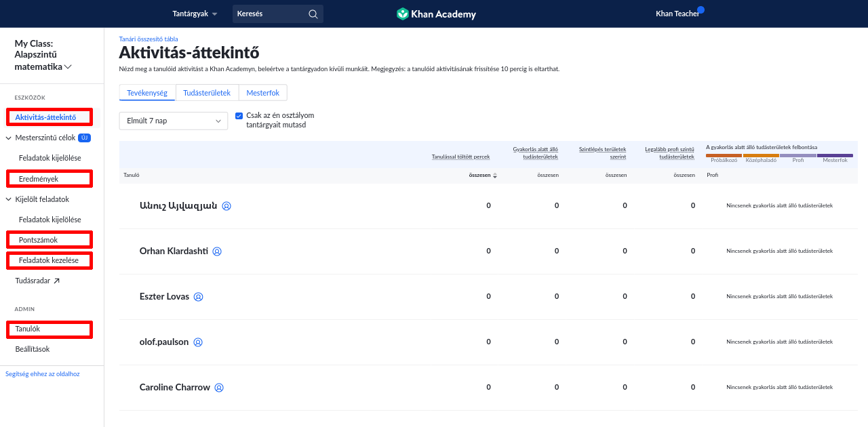Open the Elmúlt 7 nap dropdown
The image size is (868, 427).
[174, 121]
